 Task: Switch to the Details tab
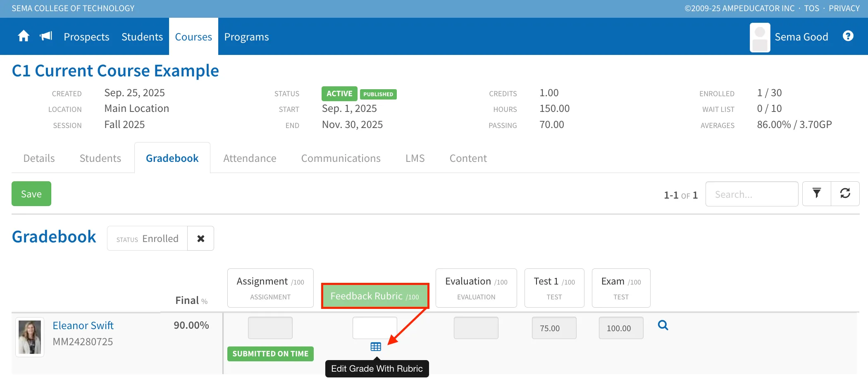pyautogui.click(x=39, y=158)
